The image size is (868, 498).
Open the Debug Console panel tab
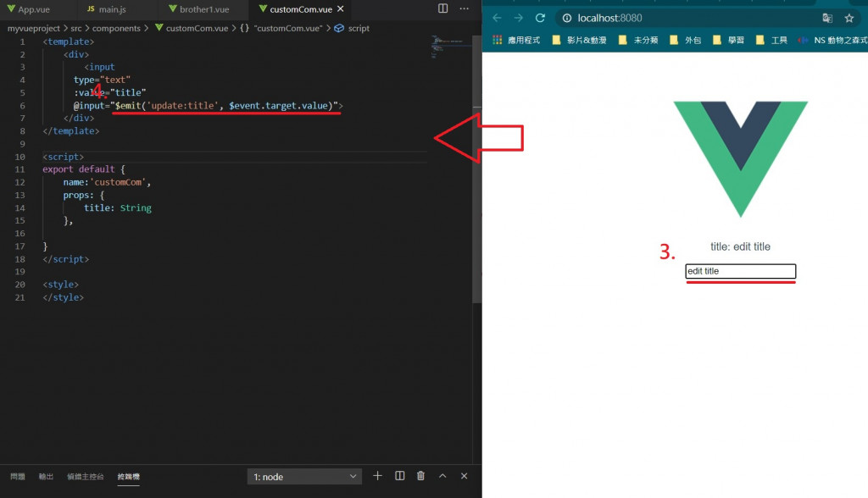point(86,477)
